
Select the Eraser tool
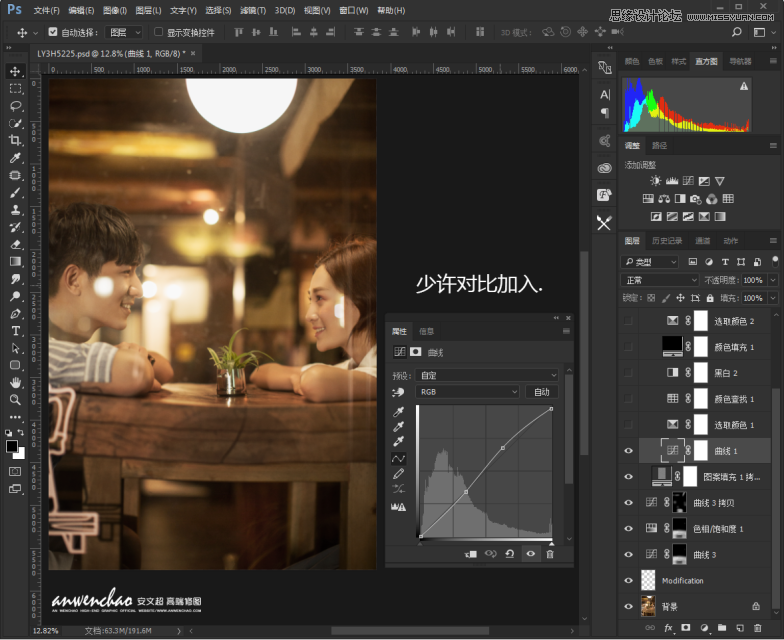pyautogui.click(x=15, y=244)
